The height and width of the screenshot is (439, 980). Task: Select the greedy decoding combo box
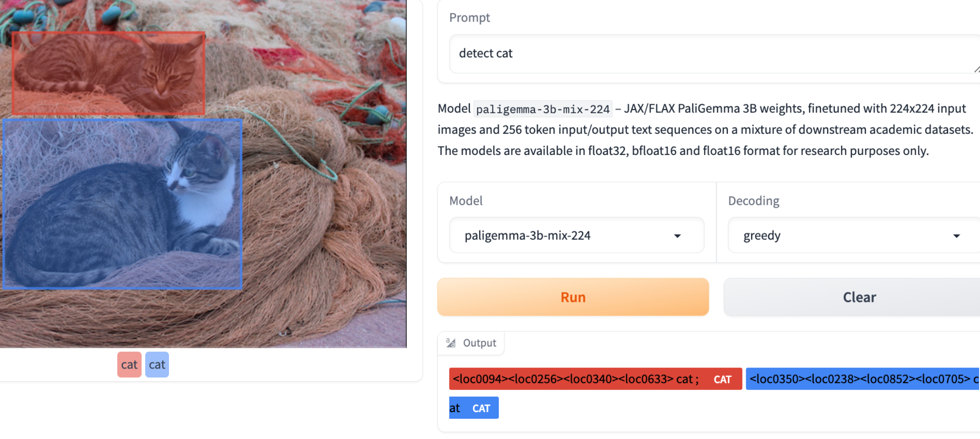pos(854,235)
